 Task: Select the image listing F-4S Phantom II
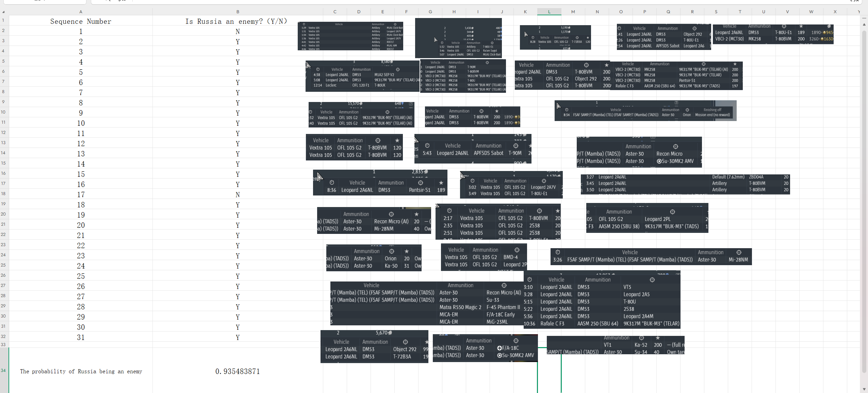(427, 303)
